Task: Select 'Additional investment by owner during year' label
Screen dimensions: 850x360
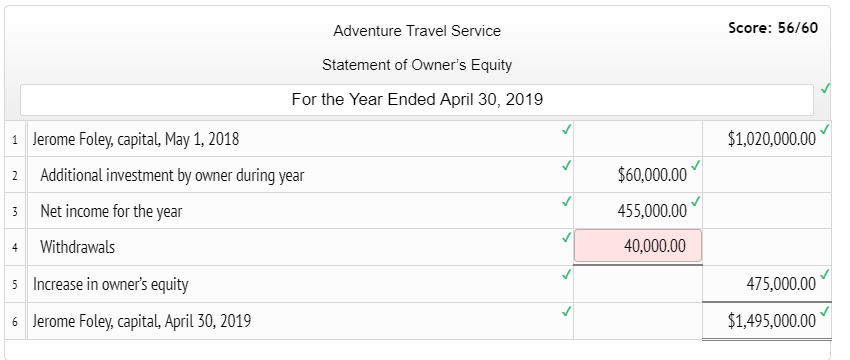Action: pos(172,175)
